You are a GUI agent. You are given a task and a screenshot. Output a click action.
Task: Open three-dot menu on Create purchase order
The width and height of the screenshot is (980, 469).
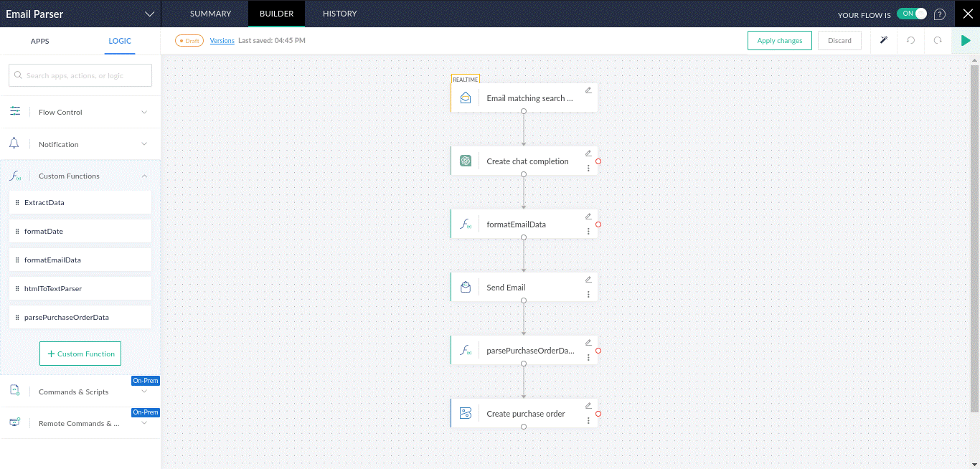pyautogui.click(x=588, y=421)
